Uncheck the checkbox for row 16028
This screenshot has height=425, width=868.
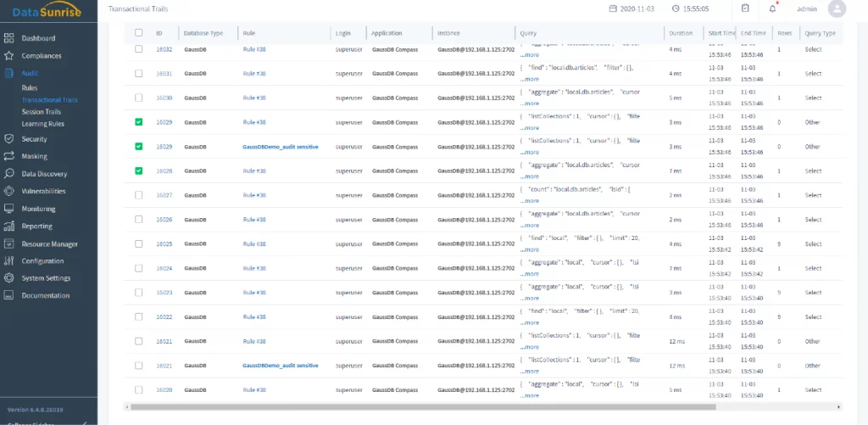pos(138,171)
